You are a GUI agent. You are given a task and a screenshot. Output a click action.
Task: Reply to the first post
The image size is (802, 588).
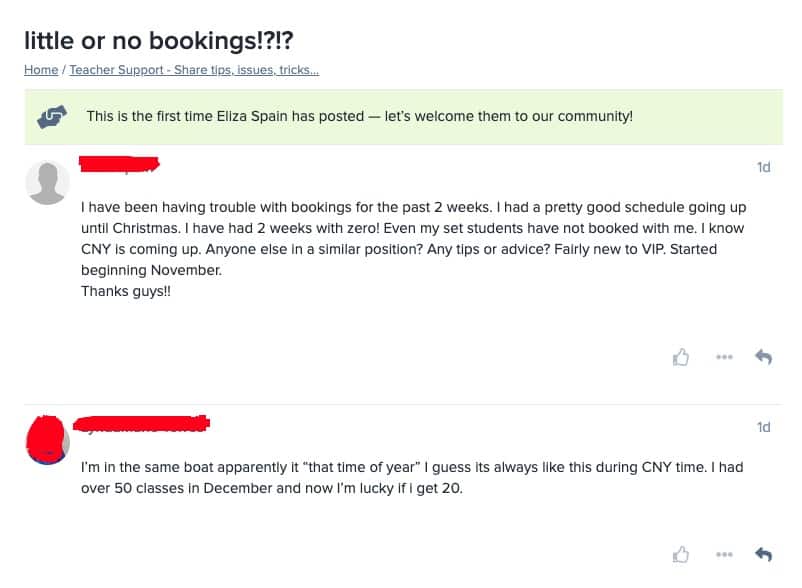coord(763,356)
